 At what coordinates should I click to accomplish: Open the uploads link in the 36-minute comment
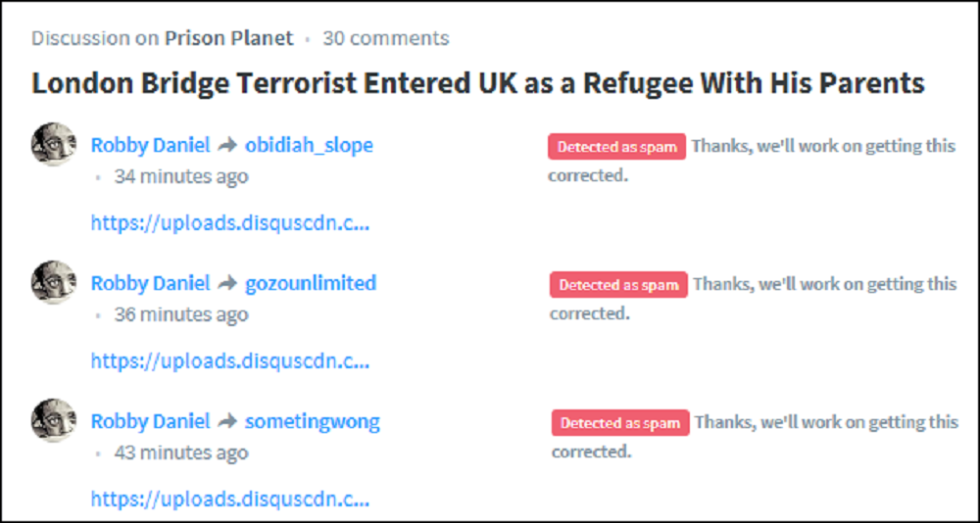pyautogui.click(x=230, y=361)
